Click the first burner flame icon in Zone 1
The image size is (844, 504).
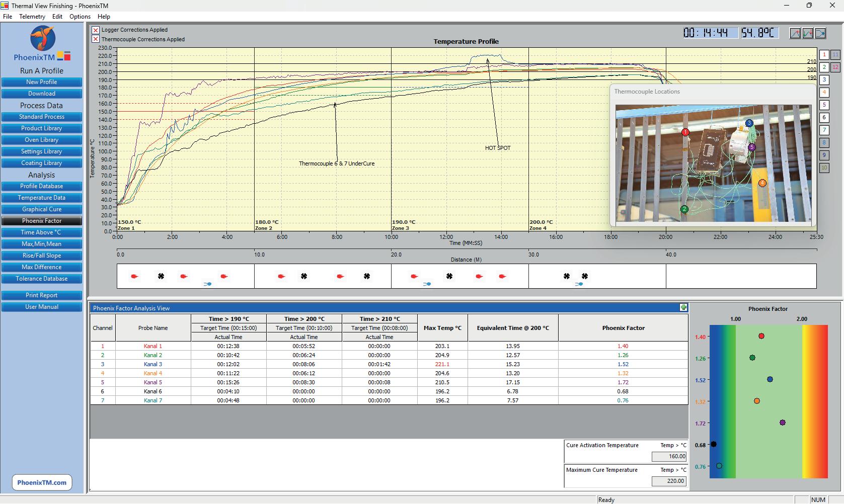coord(134,276)
